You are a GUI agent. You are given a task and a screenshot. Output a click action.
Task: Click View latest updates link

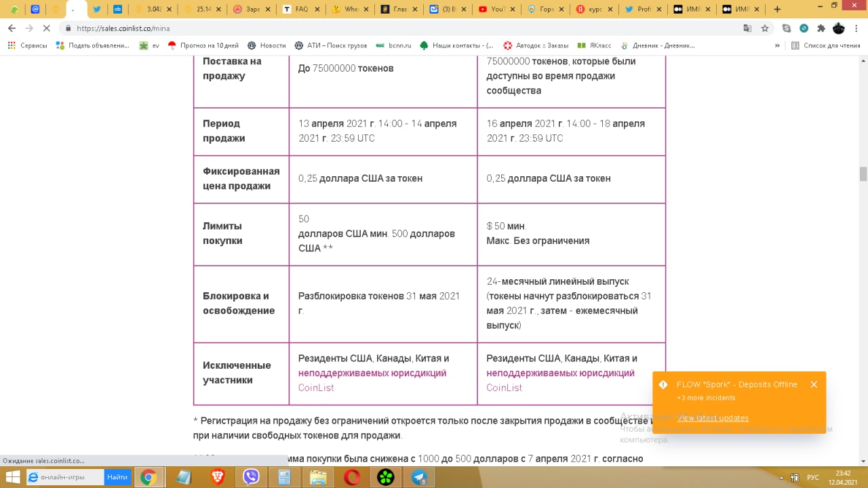pyautogui.click(x=713, y=418)
